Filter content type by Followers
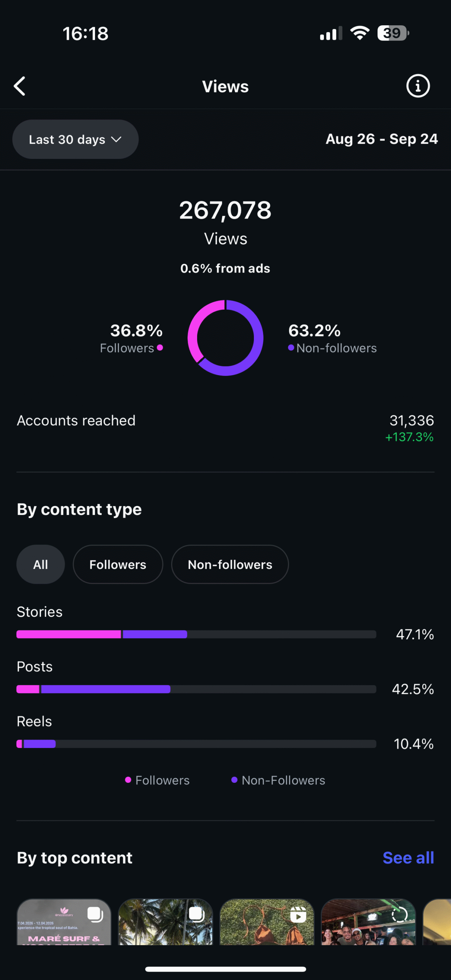 click(x=118, y=564)
